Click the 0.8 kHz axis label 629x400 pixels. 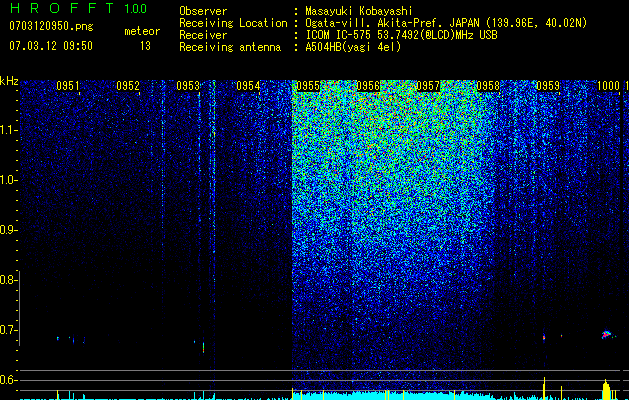coord(8,280)
